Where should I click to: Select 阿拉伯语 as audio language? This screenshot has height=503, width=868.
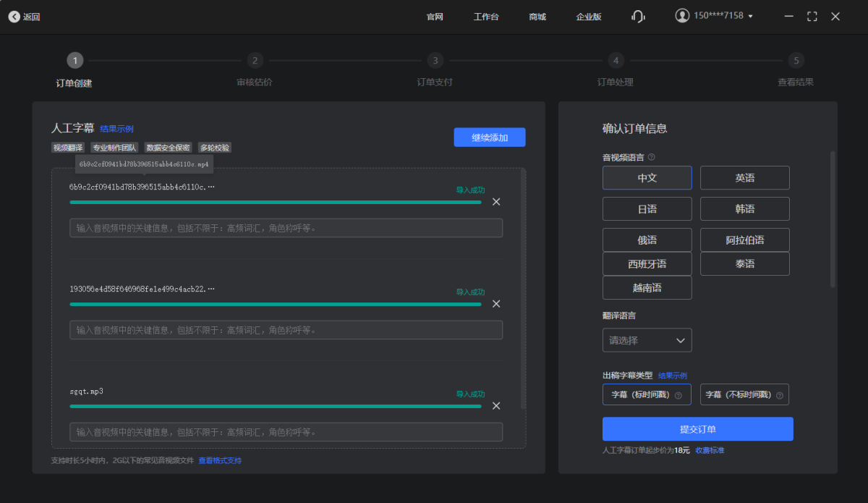pyautogui.click(x=745, y=240)
